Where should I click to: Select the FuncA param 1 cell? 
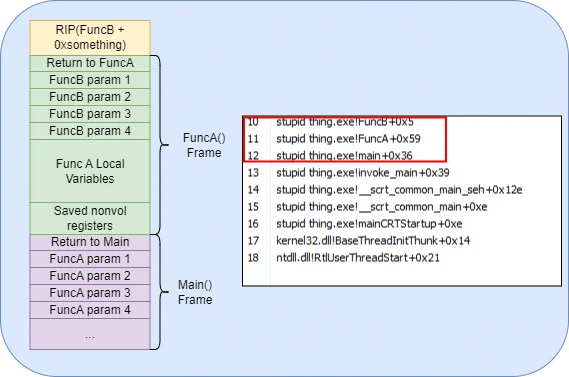pyautogui.click(x=90, y=259)
